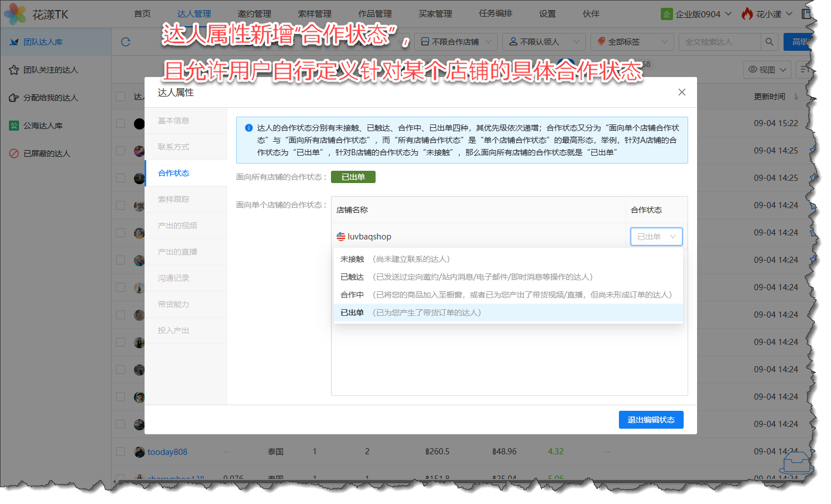Open 公海达人库 in sidebar
This screenshot has height=504, width=831.
point(43,126)
